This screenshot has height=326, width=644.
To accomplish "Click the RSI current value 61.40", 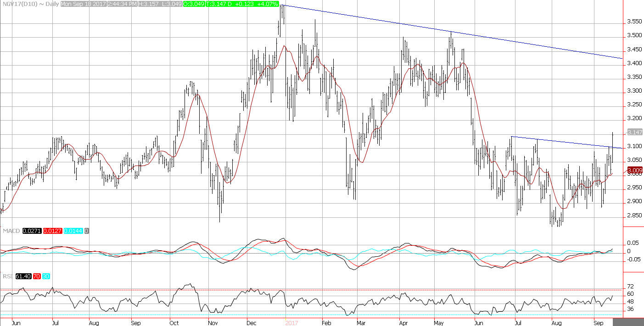I will tap(22, 276).
